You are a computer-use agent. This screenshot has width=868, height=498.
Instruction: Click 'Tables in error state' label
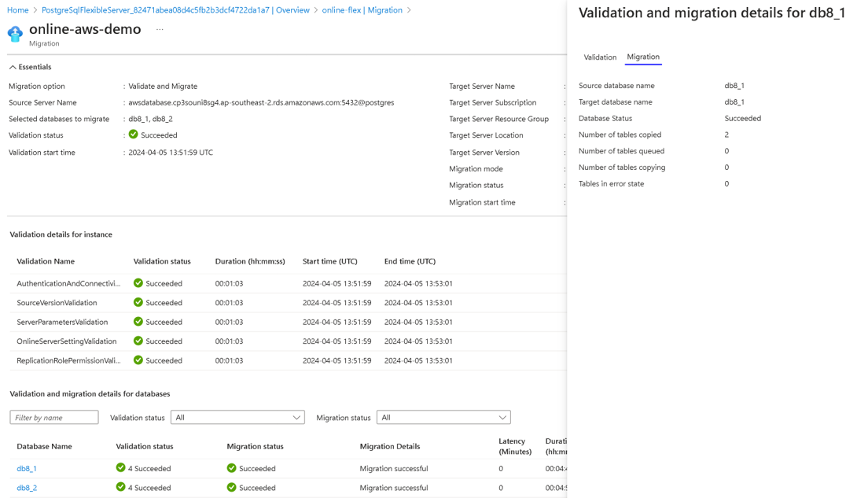pos(611,184)
